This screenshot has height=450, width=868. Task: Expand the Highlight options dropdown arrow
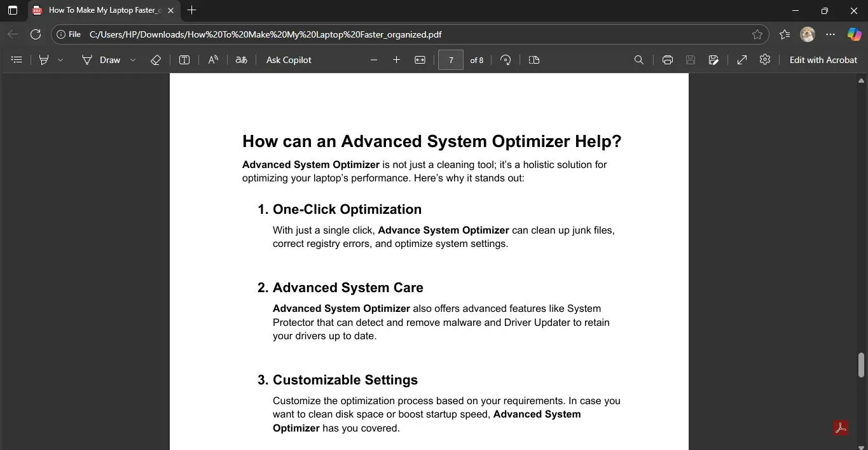point(60,60)
